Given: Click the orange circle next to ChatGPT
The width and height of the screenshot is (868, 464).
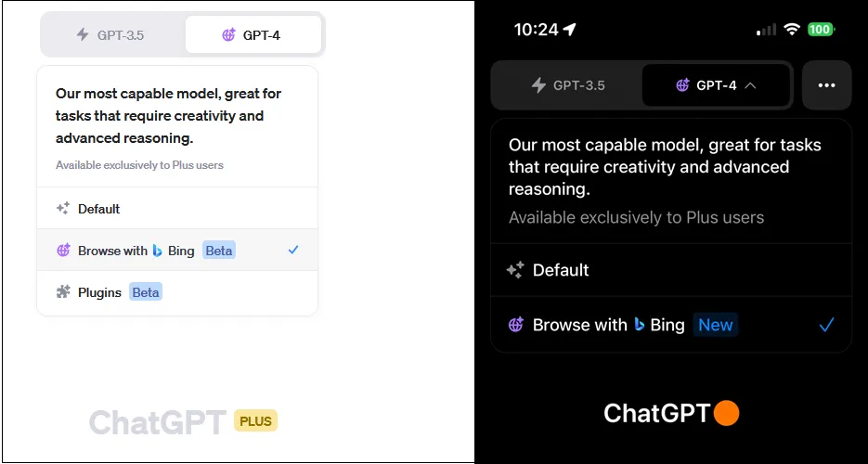Looking at the screenshot, I should pos(726,413).
